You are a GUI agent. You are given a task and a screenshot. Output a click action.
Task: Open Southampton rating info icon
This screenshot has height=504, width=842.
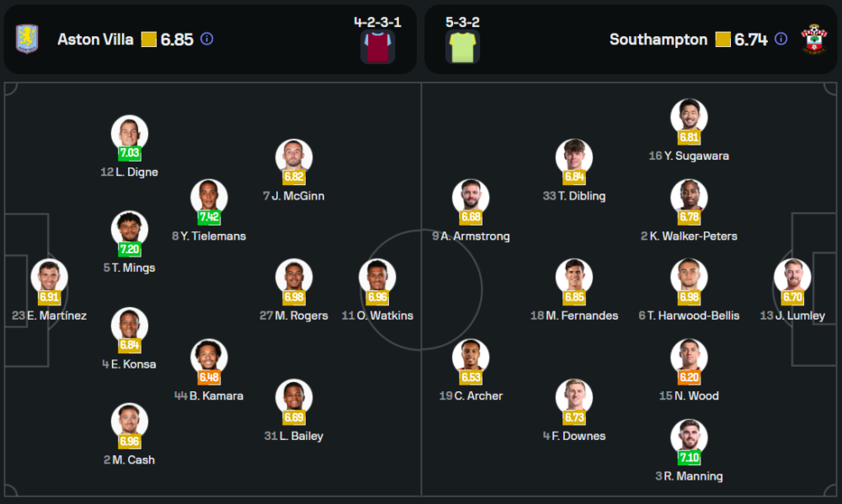[x=781, y=39]
